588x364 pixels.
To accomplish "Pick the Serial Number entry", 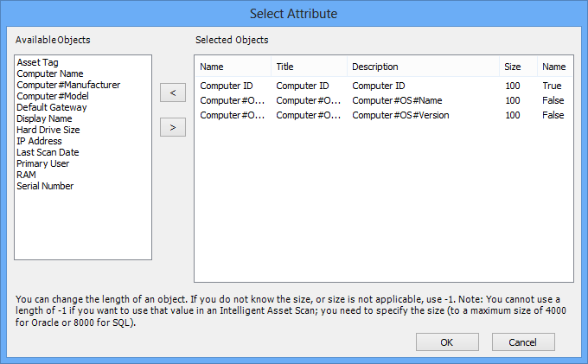I will coord(45,186).
